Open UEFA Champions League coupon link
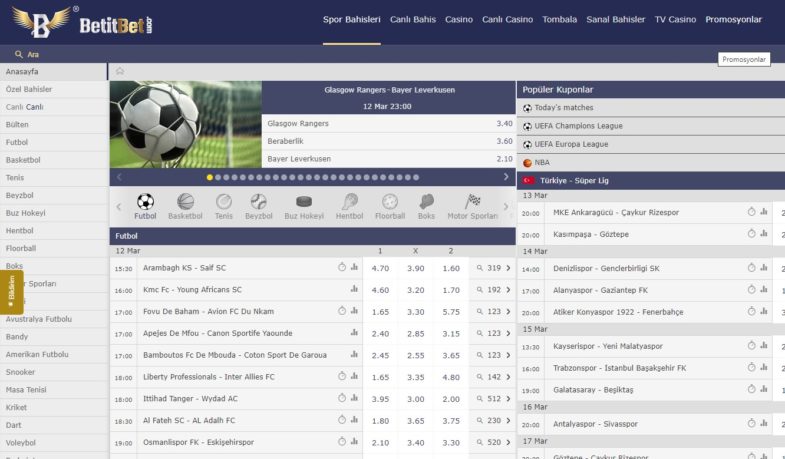Image resolution: width=785 pixels, height=459 pixels. [578, 126]
